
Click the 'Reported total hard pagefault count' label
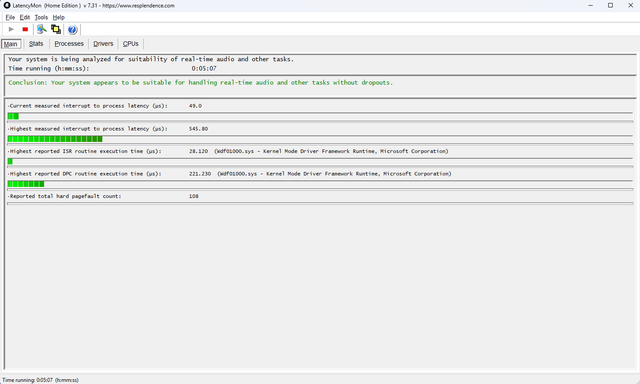65,196
